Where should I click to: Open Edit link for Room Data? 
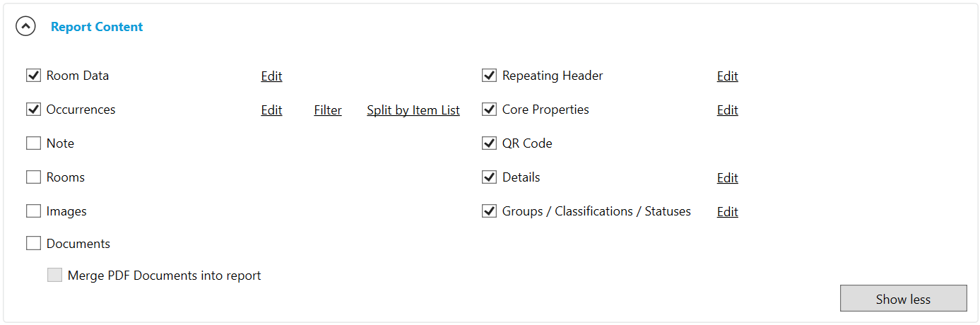pos(271,76)
